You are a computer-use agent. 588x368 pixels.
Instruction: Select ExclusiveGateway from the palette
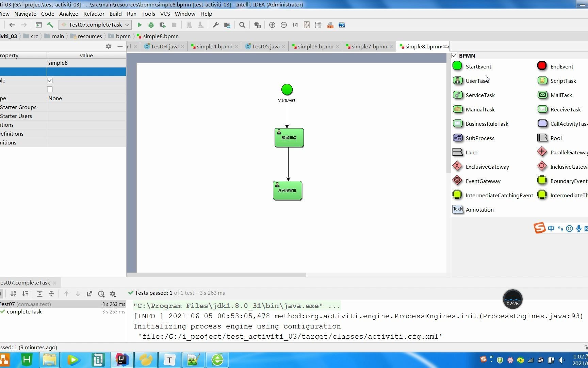(x=481, y=167)
